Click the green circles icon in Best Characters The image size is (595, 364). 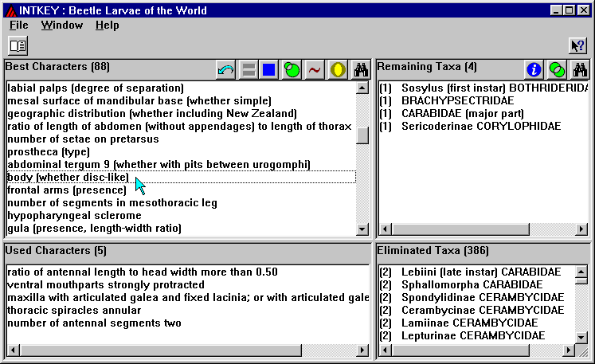292,70
